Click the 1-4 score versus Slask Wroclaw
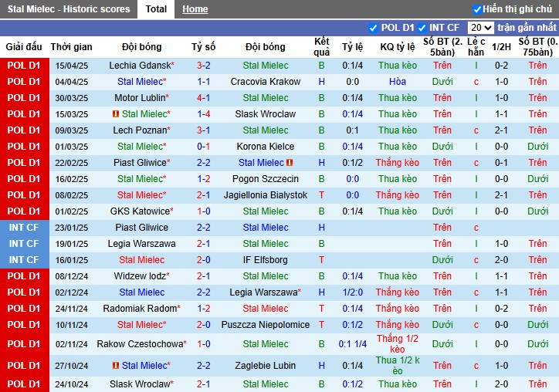The height and width of the screenshot is (392, 559). click(x=204, y=114)
